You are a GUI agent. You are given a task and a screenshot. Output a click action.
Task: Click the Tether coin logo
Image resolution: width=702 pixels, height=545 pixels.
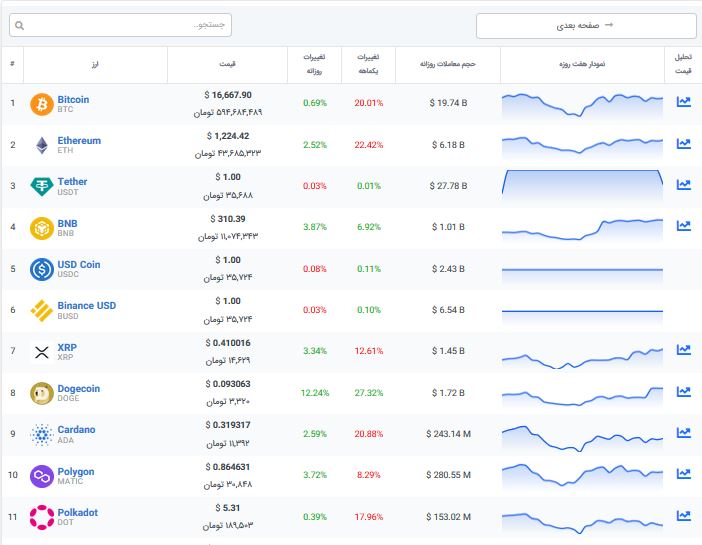coord(42,186)
